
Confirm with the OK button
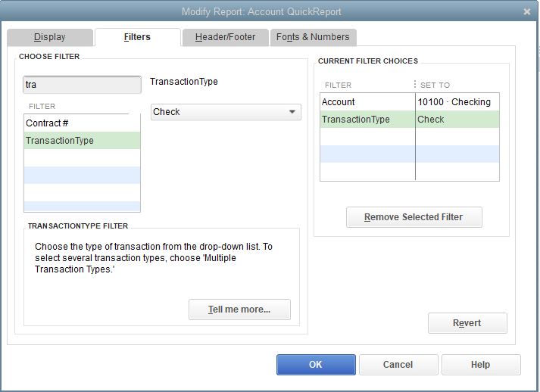click(316, 365)
